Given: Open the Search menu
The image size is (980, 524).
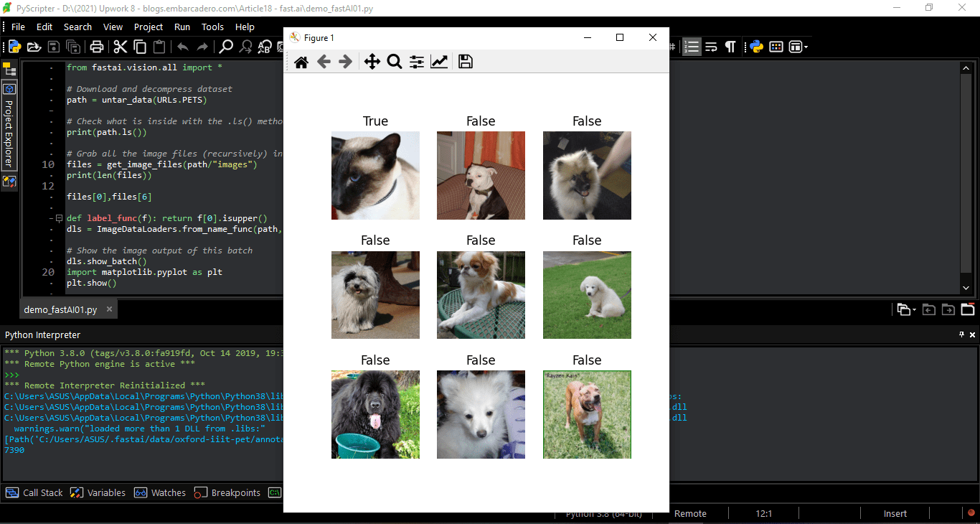Looking at the screenshot, I should point(77,27).
